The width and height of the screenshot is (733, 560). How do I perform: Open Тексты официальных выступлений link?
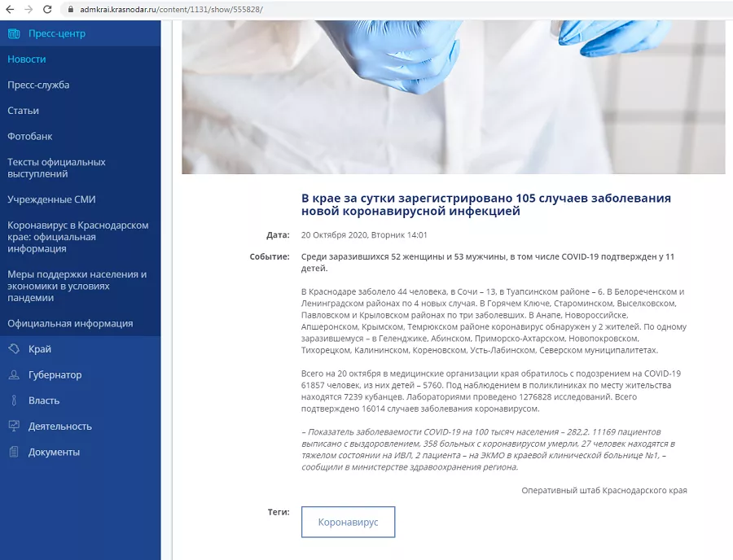coord(56,168)
